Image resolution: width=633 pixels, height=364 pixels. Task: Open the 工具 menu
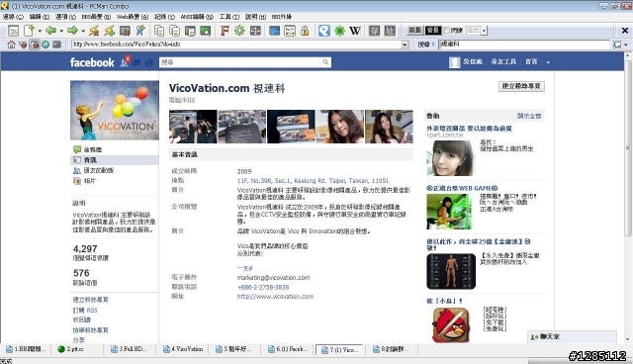coord(229,17)
